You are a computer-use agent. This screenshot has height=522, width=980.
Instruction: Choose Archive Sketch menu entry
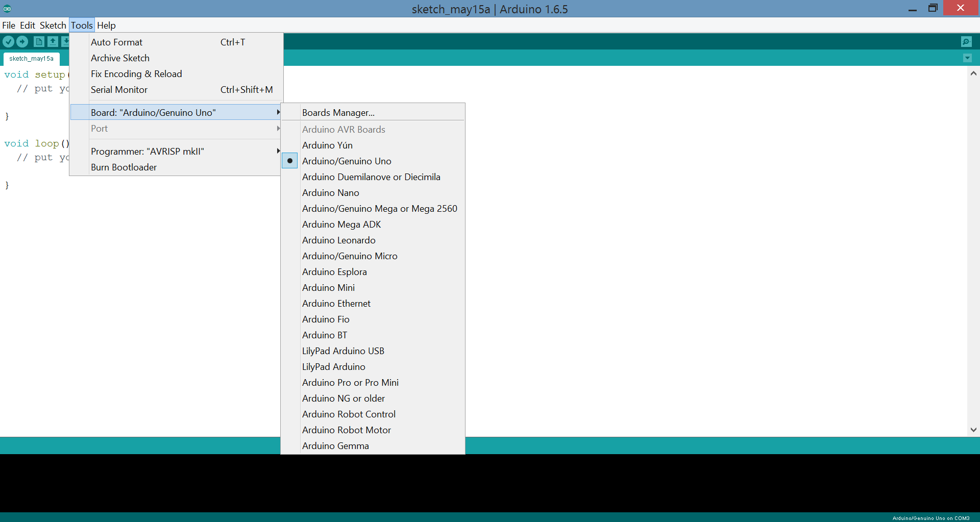(x=176, y=58)
